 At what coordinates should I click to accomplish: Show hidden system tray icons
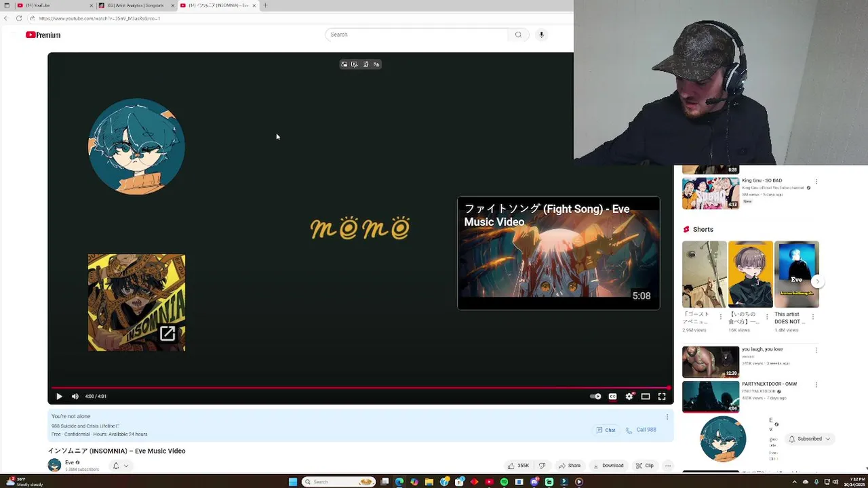(794, 482)
